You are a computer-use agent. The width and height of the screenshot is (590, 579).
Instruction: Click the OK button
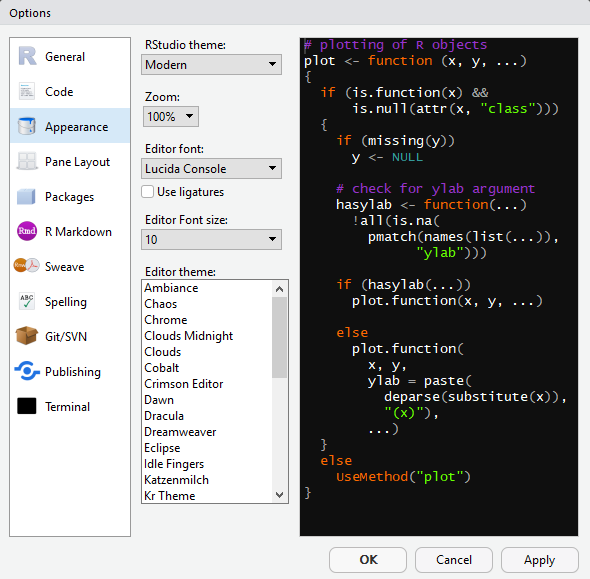click(368, 559)
